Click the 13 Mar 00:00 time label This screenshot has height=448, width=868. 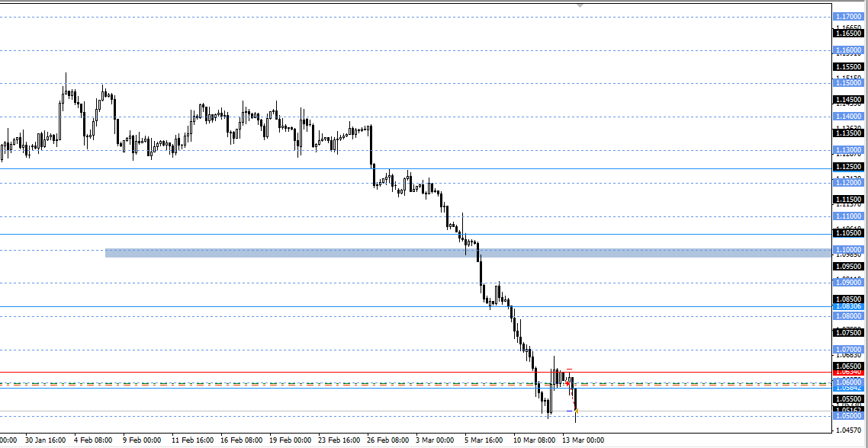click(583, 440)
